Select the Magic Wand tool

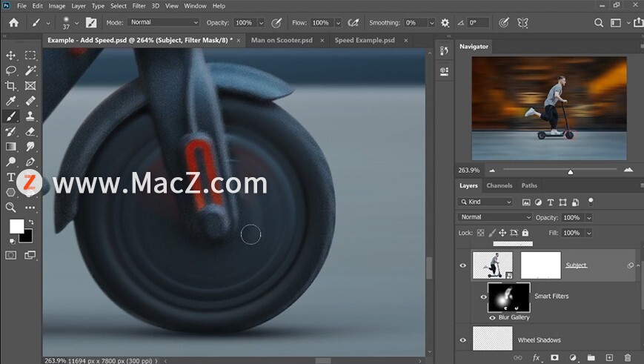[x=30, y=70]
